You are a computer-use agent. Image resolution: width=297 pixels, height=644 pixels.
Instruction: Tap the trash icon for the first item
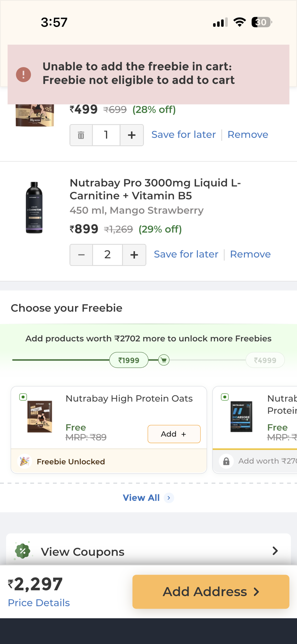[81, 135]
